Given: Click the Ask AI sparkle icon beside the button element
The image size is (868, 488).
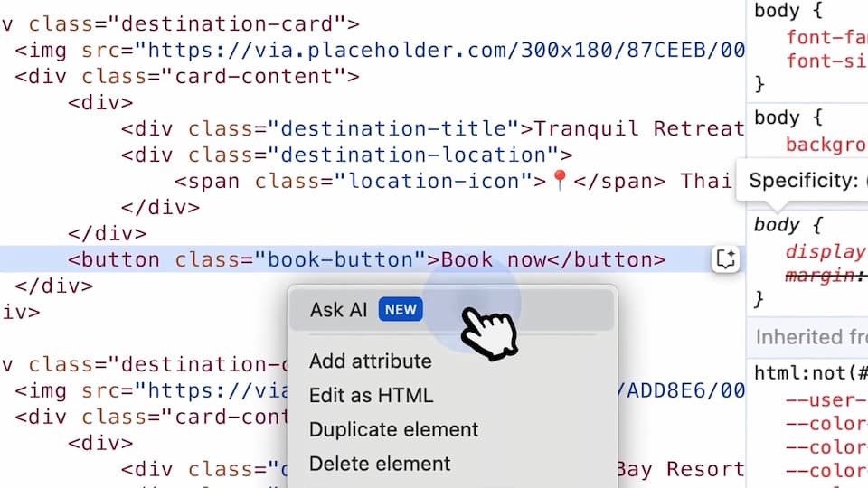Looking at the screenshot, I should [x=725, y=260].
